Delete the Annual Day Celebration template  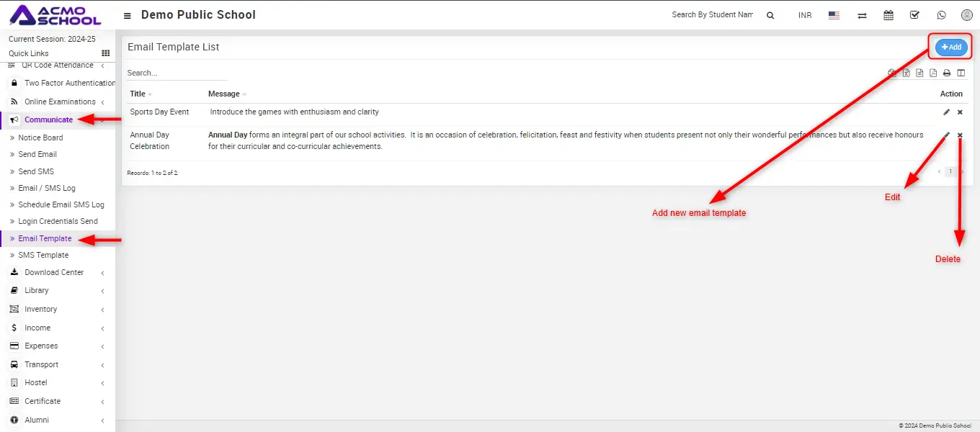pos(960,135)
